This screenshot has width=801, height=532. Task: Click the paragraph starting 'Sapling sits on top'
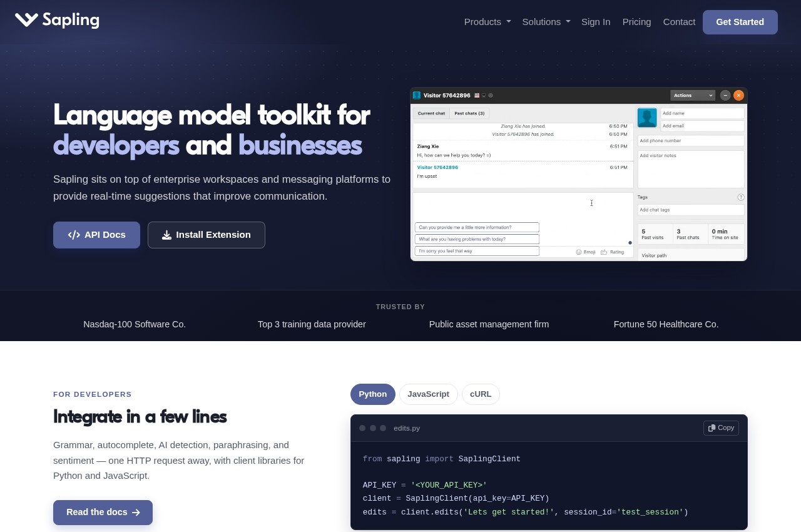[222, 188]
